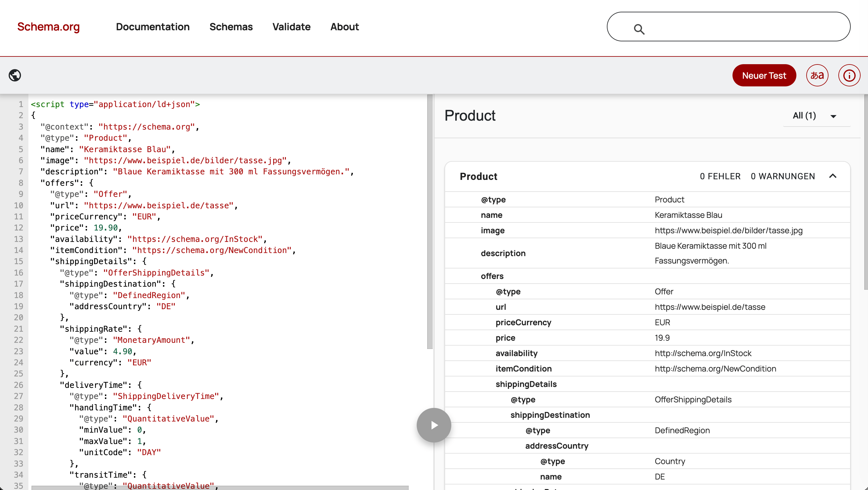Click the Neuer Test button
Image resolution: width=868 pixels, height=490 pixels.
(764, 75)
